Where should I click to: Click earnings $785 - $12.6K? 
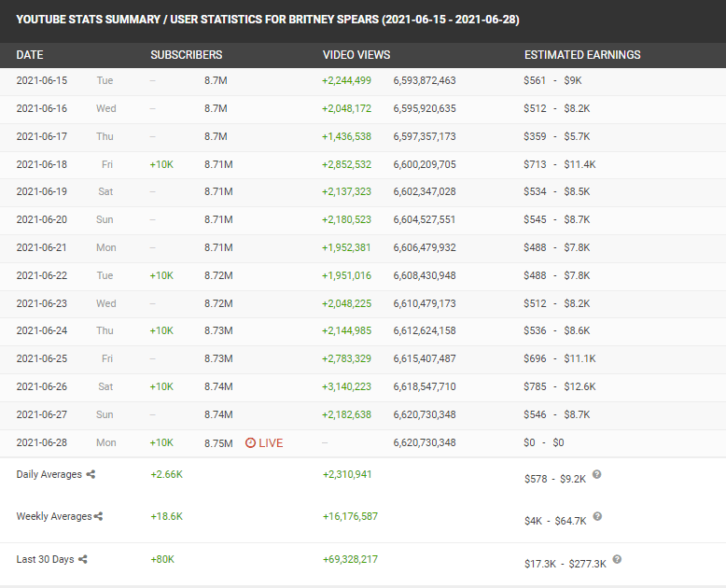[x=560, y=386]
